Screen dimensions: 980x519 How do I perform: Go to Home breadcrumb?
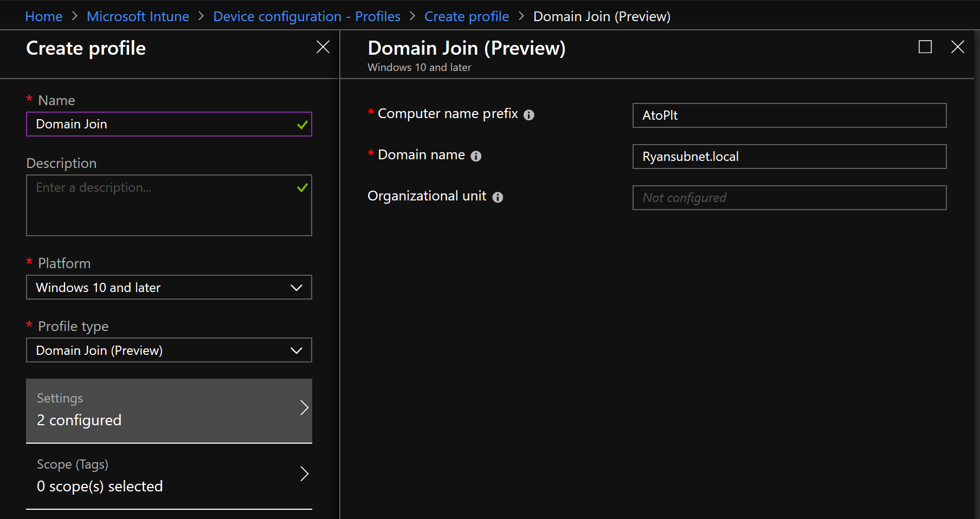click(x=44, y=16)
